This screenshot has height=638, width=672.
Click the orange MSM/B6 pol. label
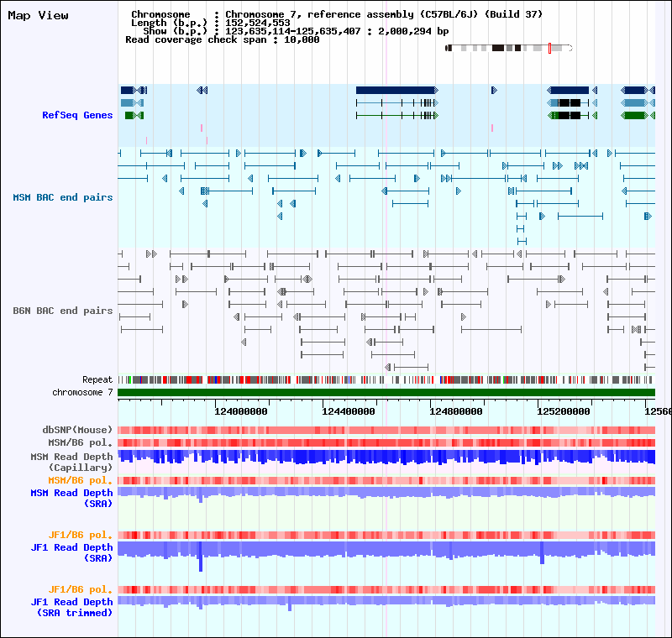pyautogui.click(x=80, y=480)
